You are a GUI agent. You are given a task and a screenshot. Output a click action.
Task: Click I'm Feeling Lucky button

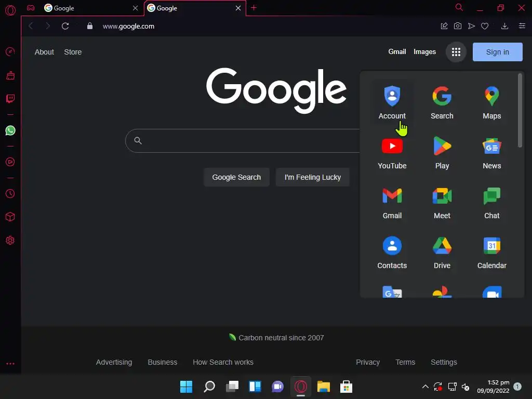[x=312, y=177]
